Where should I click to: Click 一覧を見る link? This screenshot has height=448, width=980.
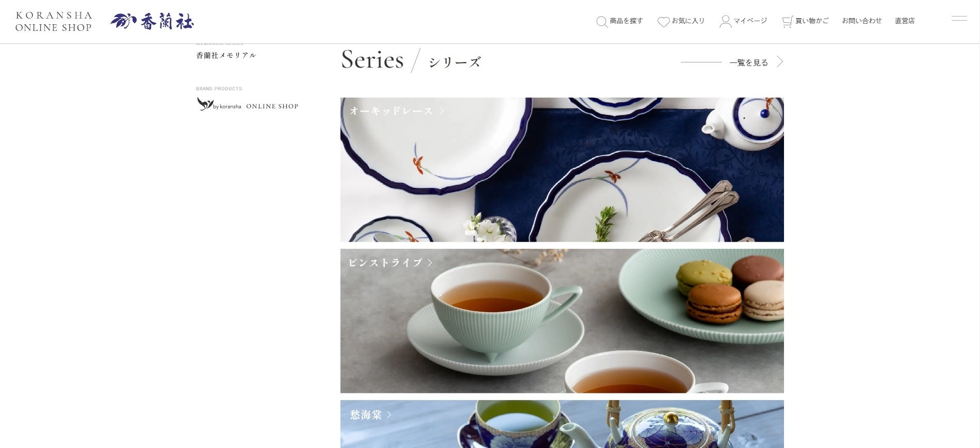[x=749, y=62]
